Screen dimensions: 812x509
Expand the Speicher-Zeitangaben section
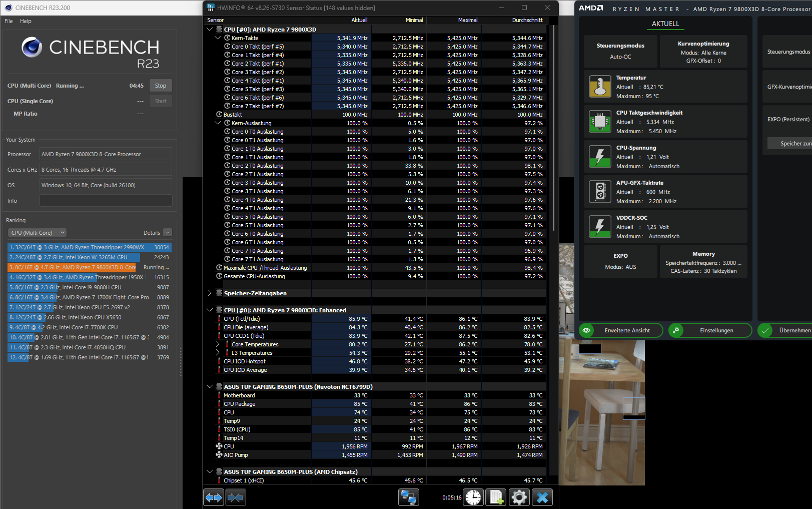click(x=210, y=293)
